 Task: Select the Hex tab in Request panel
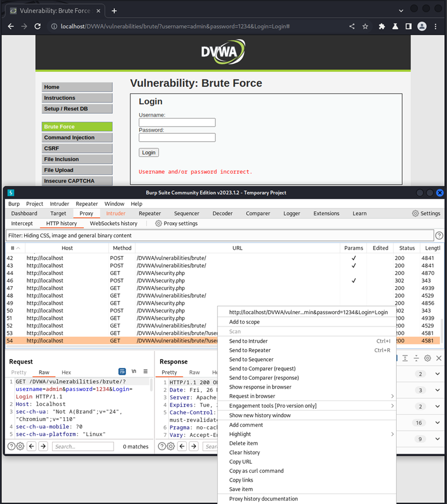click(x=66, y=372)
